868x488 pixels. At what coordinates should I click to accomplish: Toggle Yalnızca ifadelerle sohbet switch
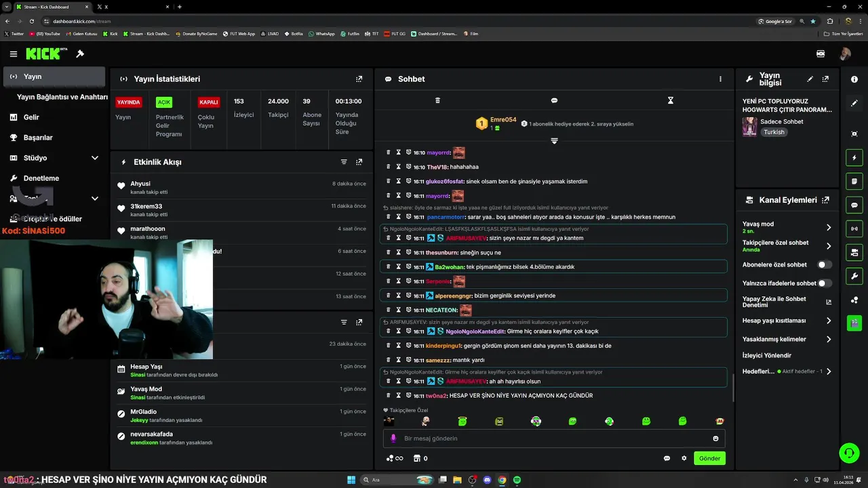point(825,283)
